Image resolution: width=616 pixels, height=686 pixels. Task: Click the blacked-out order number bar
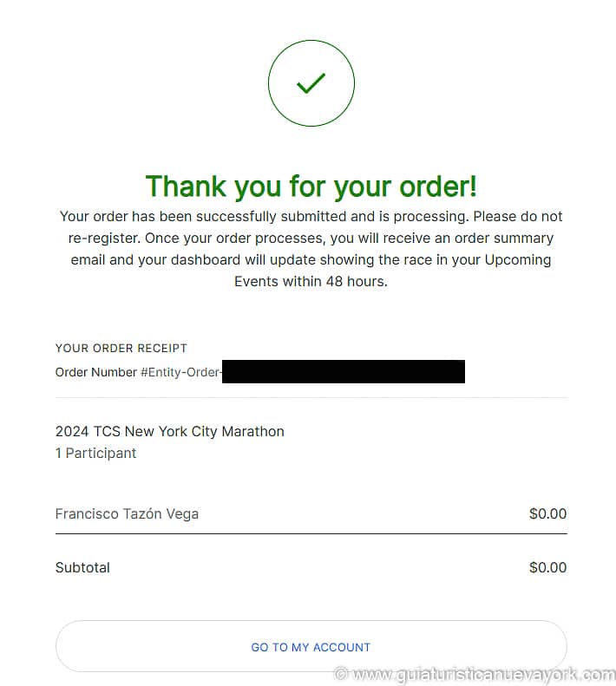coord(344,372)
